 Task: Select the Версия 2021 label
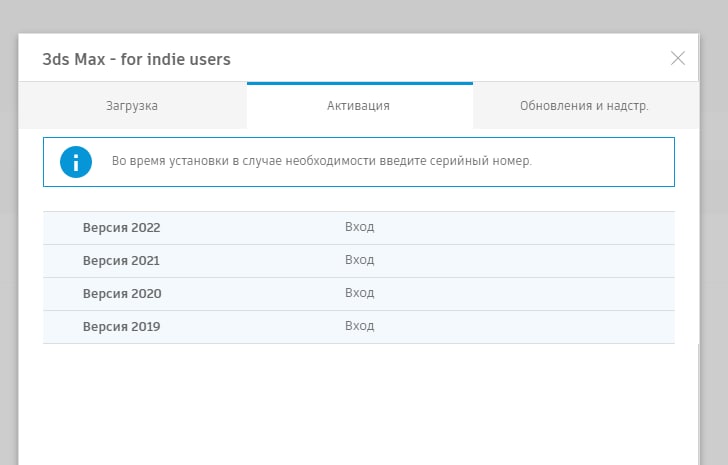coord(121,261)
